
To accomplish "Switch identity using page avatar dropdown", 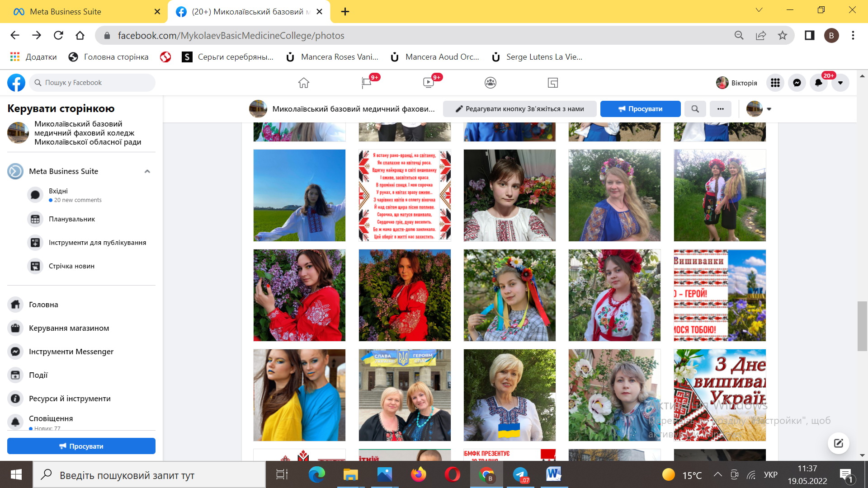I will 759,109.
